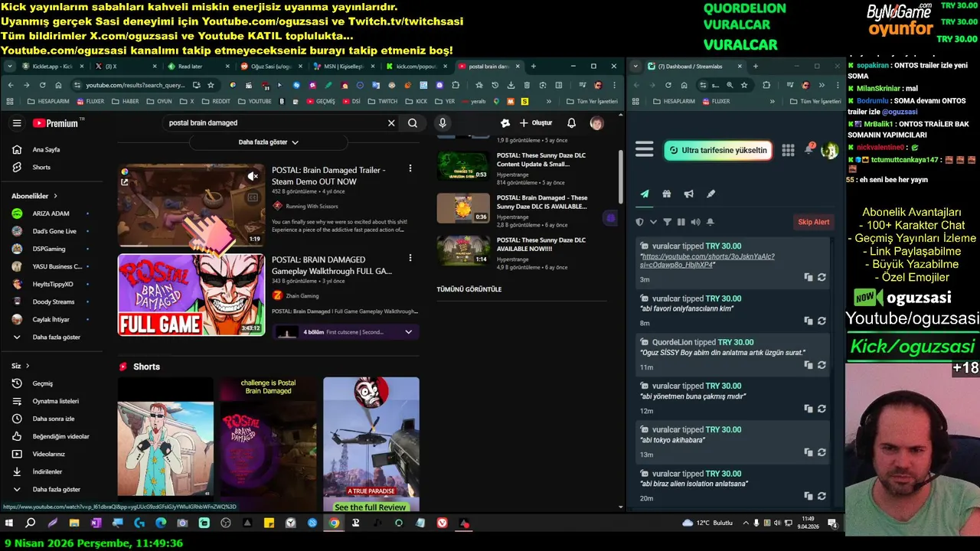Image resolution: width=980 pixels, height=551 pixels.
Task: Expand the chevron next to the shield
Action: 653,222
